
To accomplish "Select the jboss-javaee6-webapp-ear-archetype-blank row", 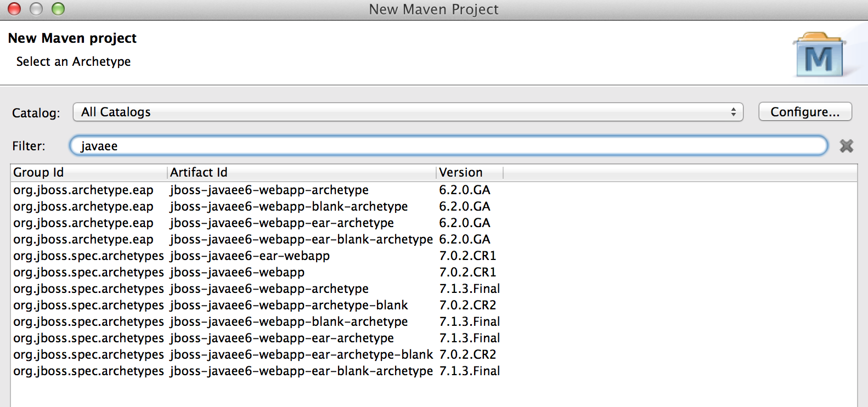I will [x=433, y=354].
